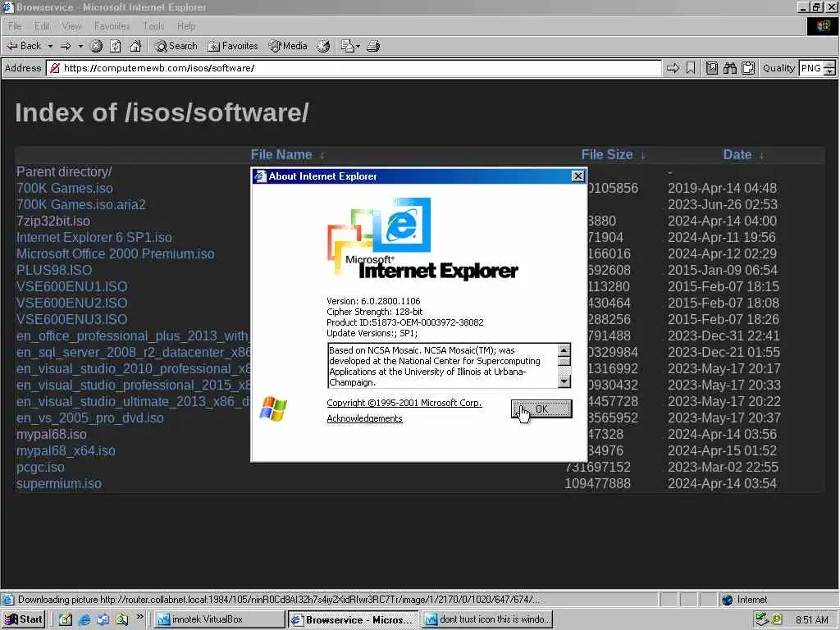Viewport: 840px width, 630px height.
Task: Open the Edit menu
Action: tap(41, 25)
